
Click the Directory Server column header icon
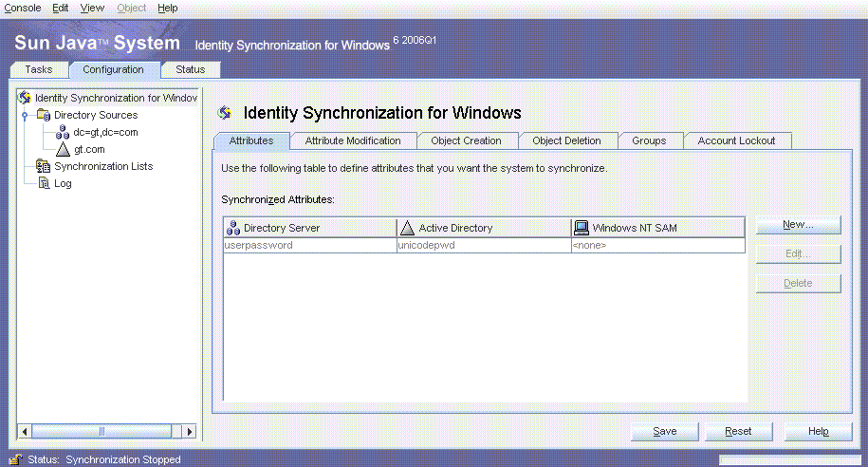tap(233, 228)
